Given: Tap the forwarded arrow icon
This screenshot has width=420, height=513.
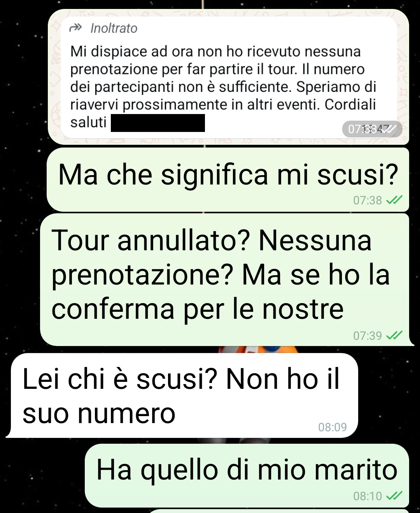Looking at the screenshot, I should (x=75, y=28).
